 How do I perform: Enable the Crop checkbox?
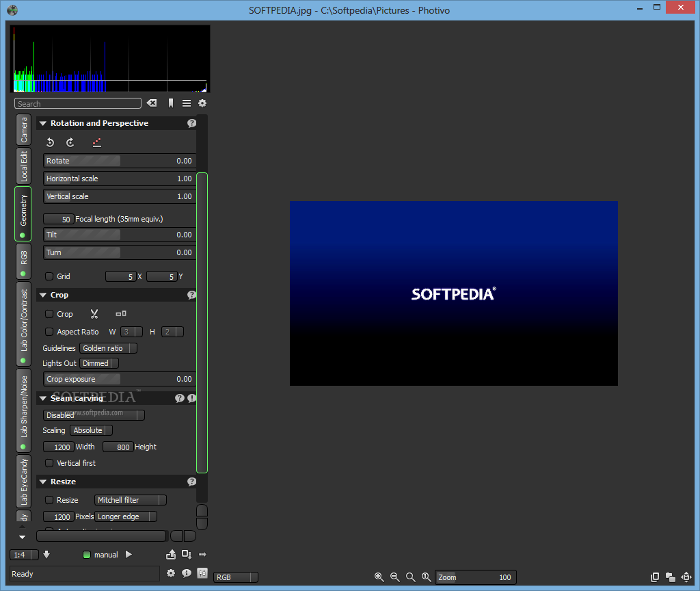pyautogui.click(x=49, y=314)
